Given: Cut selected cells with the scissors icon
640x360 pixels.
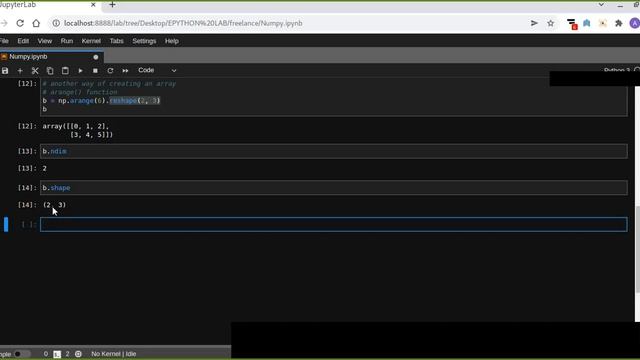Looking at the screenshot, I should pyautogui.click(x=35, y=71).
